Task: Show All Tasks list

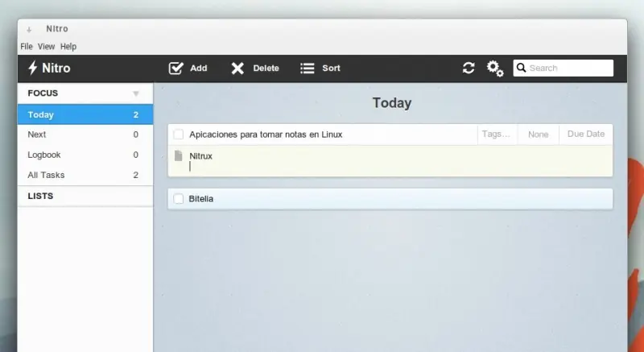Action: tap(85, 175)
